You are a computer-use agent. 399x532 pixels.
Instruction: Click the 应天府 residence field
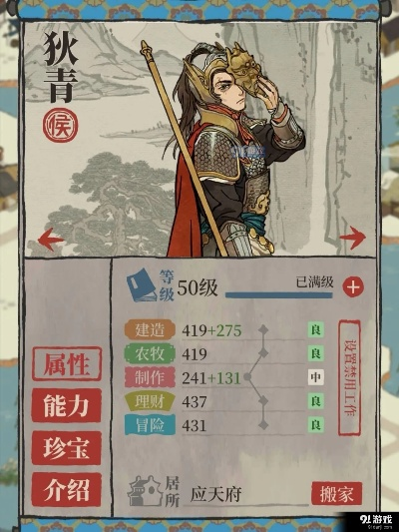(245, 495)
